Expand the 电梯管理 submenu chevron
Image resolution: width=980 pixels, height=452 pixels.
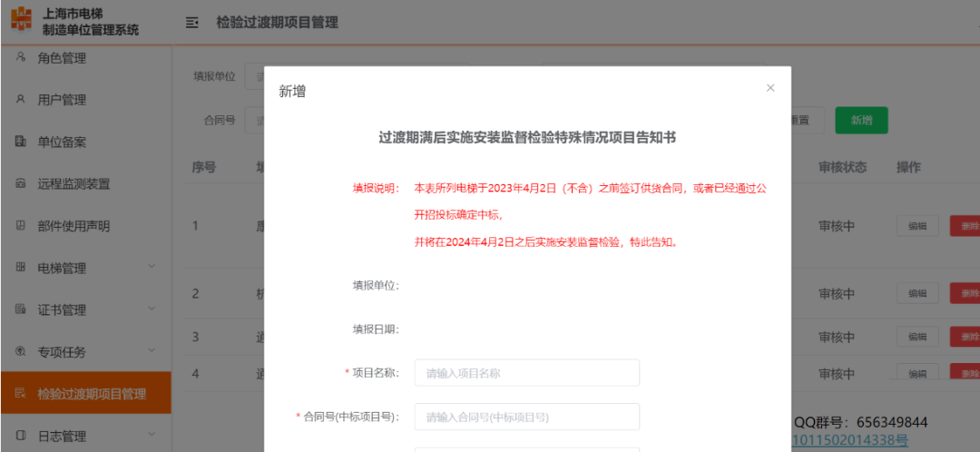(152, 267)
